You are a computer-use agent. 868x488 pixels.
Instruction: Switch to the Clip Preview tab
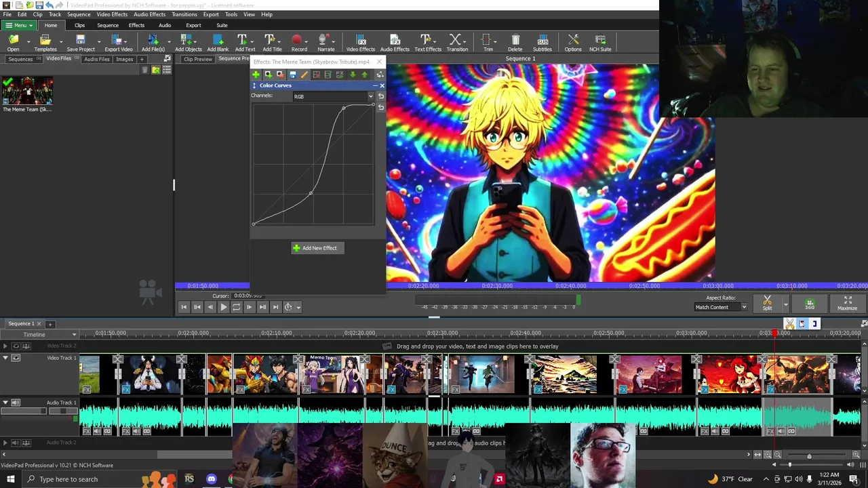coord(198,59)
